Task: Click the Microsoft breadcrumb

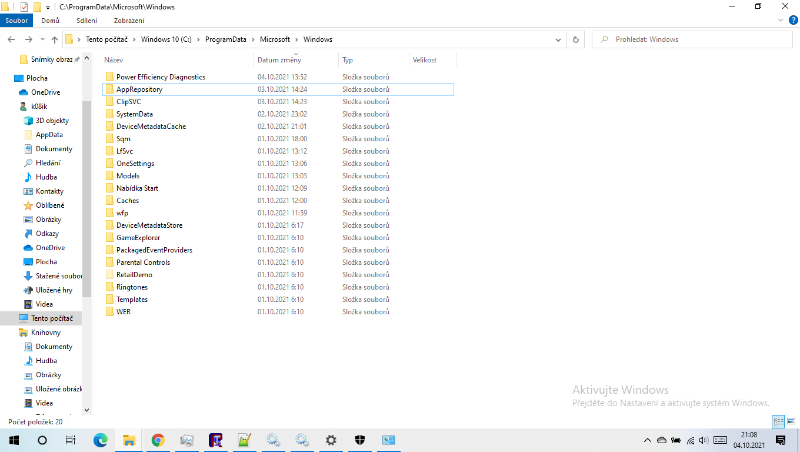Action: [274, 39]
